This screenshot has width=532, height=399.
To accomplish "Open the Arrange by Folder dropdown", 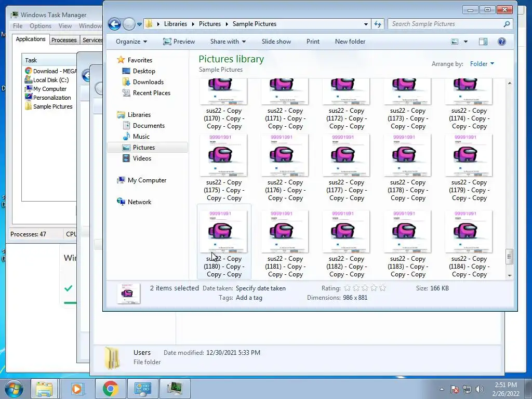I will pyautogui.click(x=482, y=64).
